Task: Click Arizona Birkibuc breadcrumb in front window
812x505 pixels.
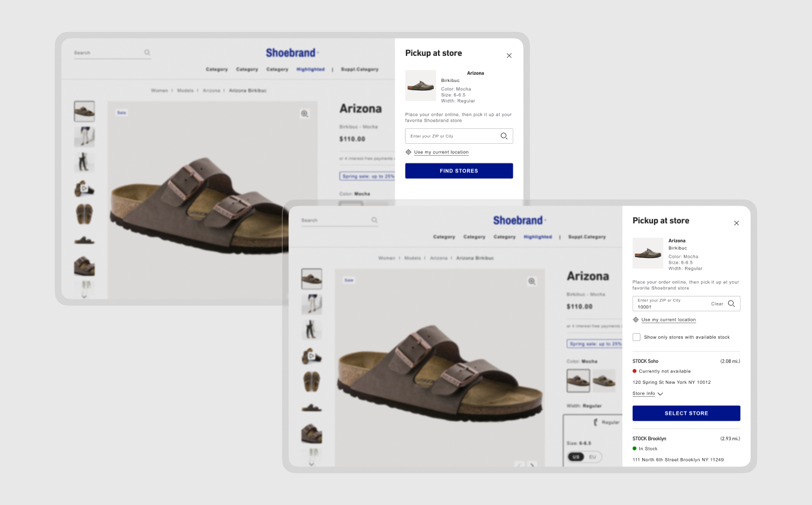Action: 475,258
